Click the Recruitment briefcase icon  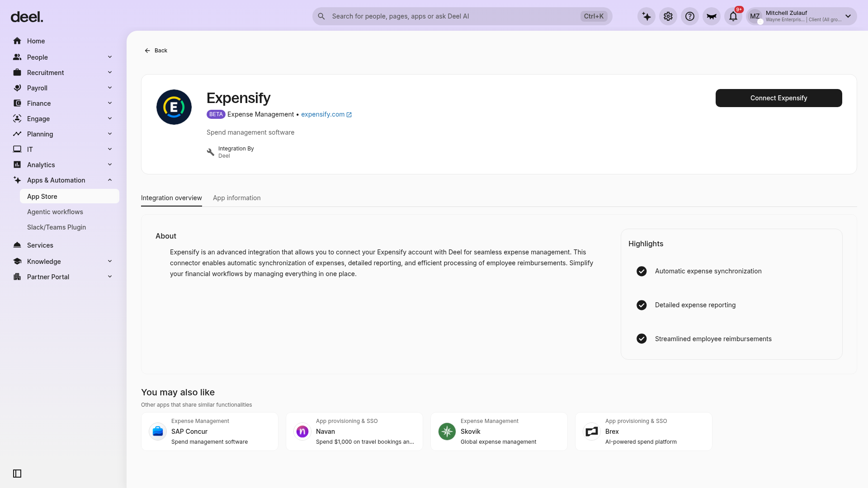pos(17,73)
